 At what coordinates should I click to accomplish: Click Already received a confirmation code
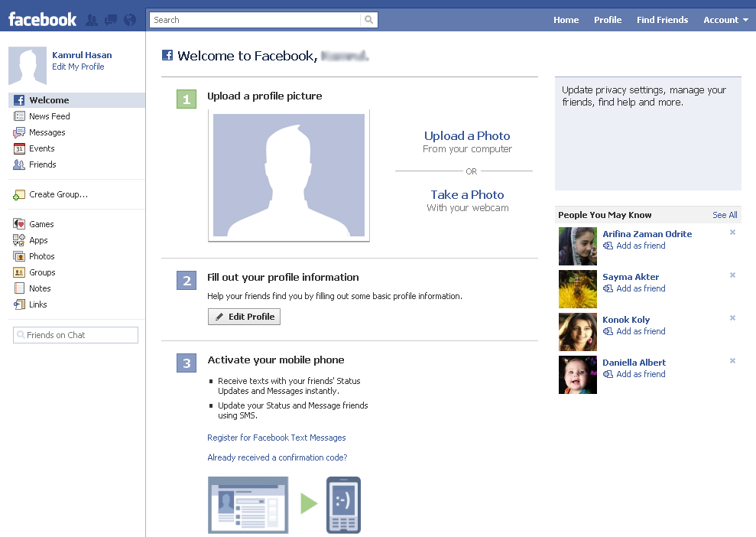point(277,457)
